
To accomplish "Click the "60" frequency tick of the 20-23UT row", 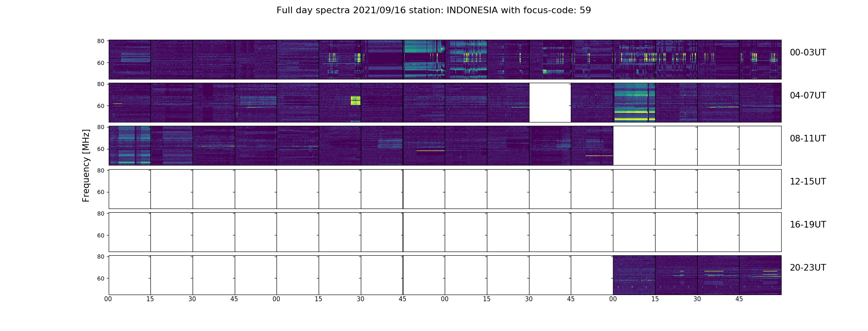I will [100, 278].
